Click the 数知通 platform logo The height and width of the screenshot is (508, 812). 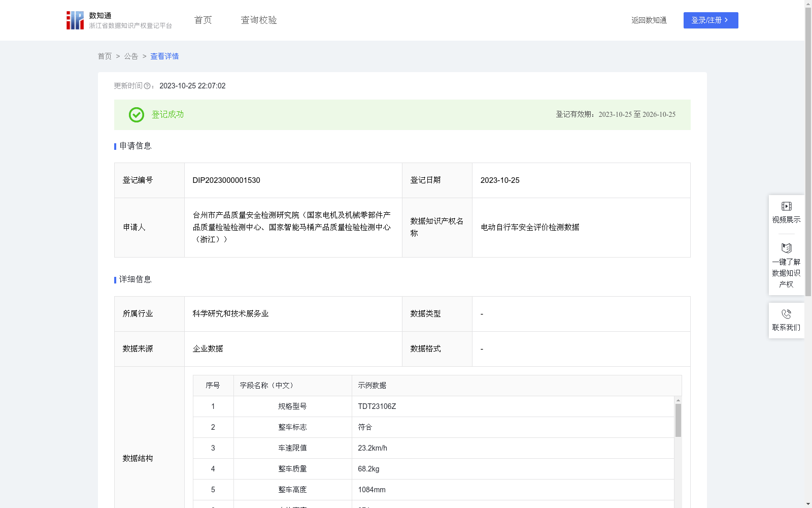point(119,20)
